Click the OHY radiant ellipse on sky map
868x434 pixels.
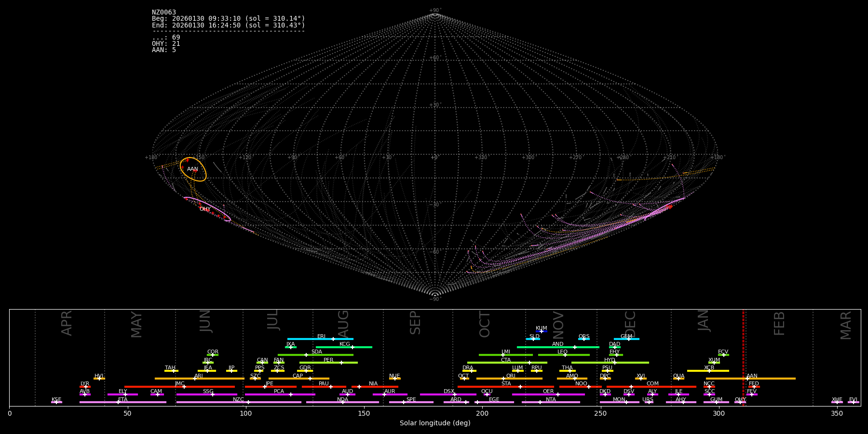pos(207,209)
